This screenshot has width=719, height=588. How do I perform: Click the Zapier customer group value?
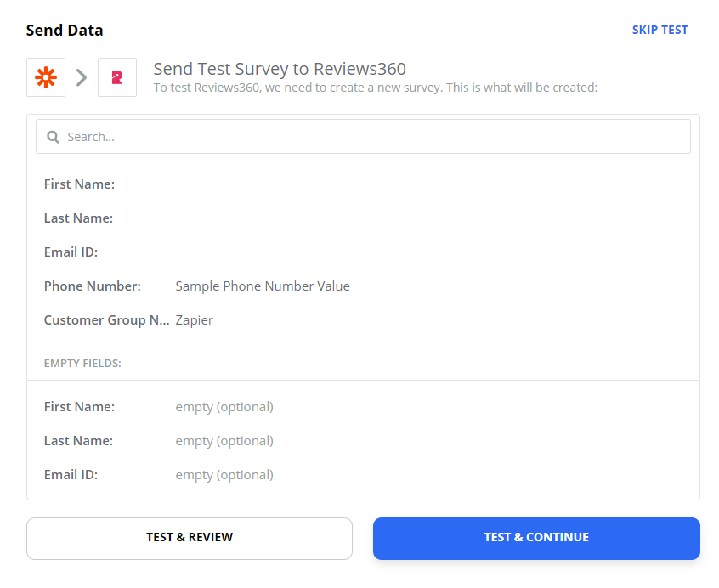point(195,319)
